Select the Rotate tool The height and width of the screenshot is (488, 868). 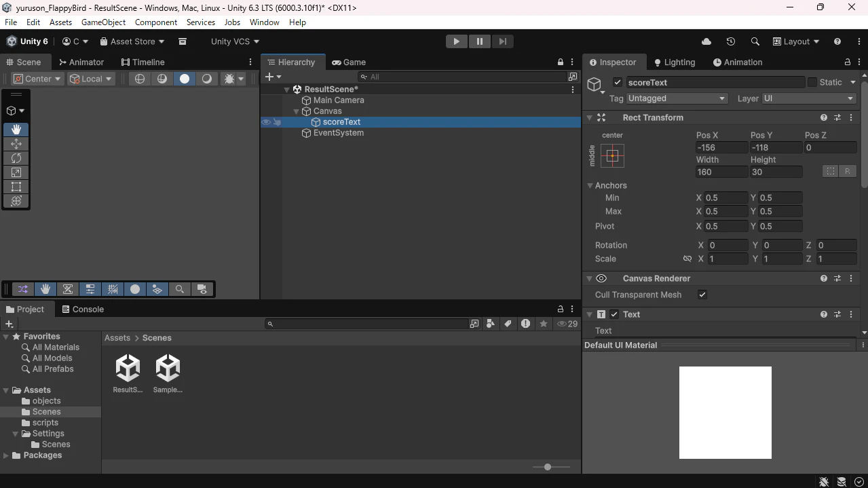(16, 157)
